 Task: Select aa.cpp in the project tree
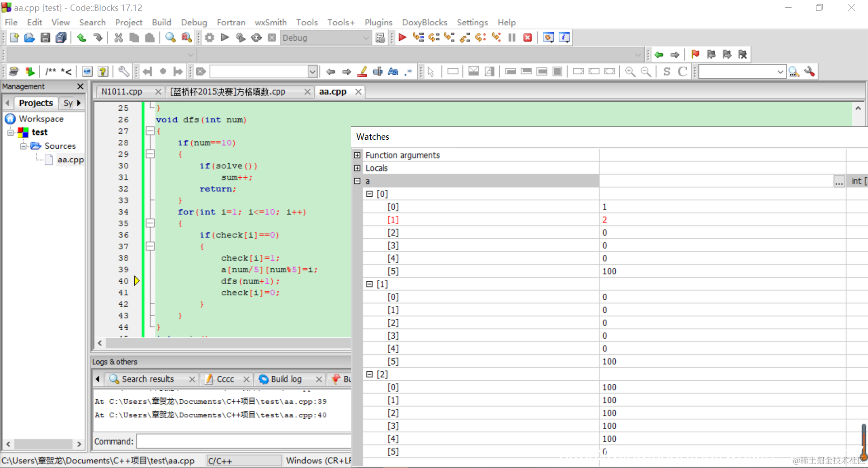point(71,160)
